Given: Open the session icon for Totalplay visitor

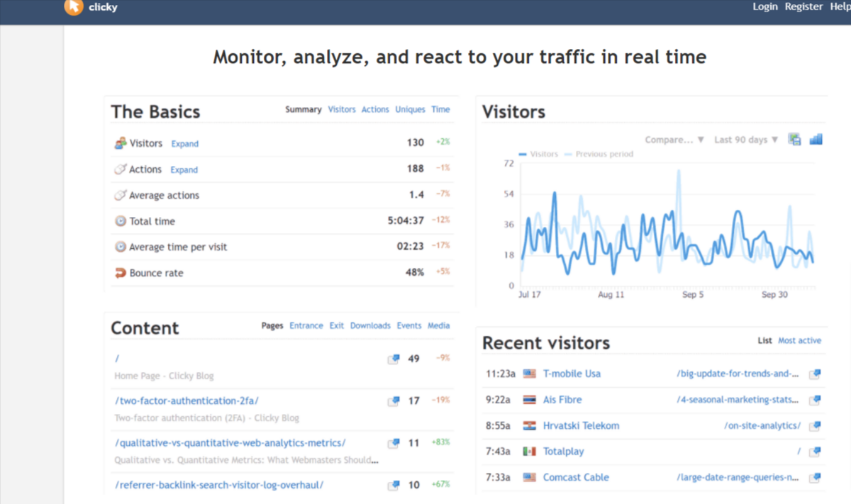Looking at the screenshot, I should tap(815, 452).
